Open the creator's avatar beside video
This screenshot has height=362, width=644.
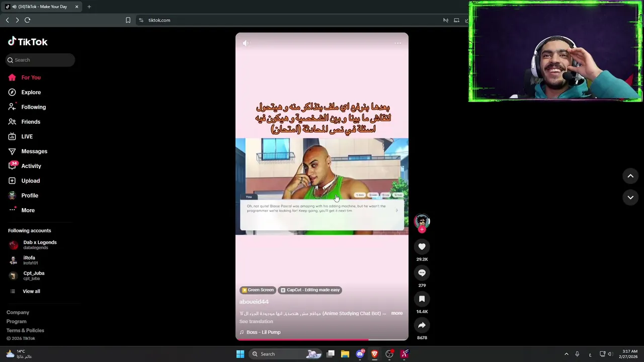tap(422, 221)
